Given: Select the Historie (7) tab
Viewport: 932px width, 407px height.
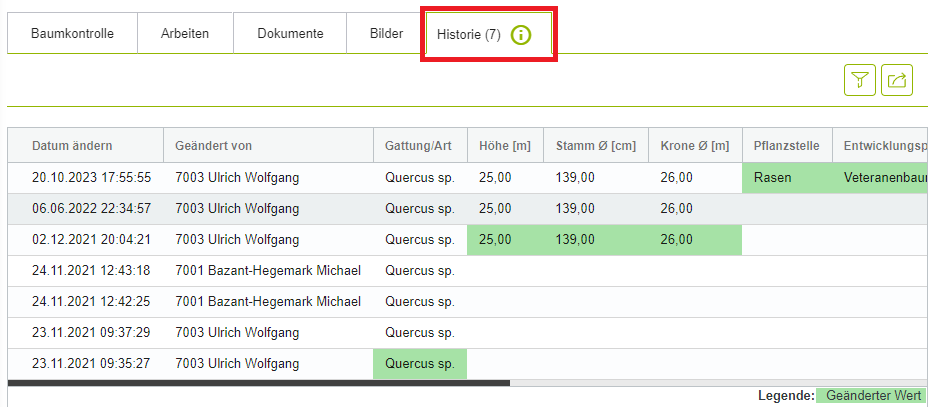Looking at the screenshot, I should [468, 35].
